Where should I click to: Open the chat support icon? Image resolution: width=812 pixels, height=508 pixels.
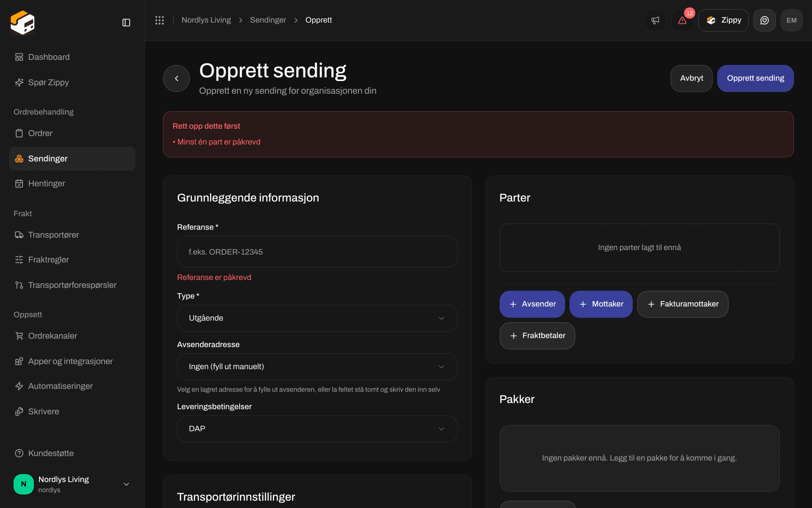tap(764, 20)
